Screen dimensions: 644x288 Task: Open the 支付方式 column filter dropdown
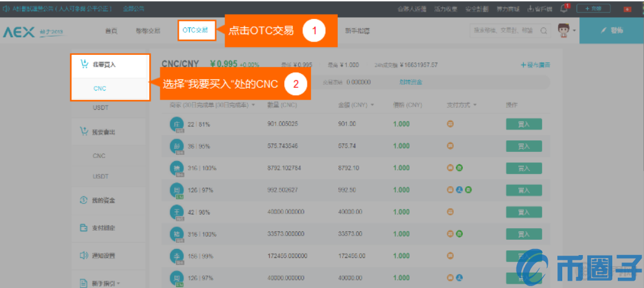475,105
